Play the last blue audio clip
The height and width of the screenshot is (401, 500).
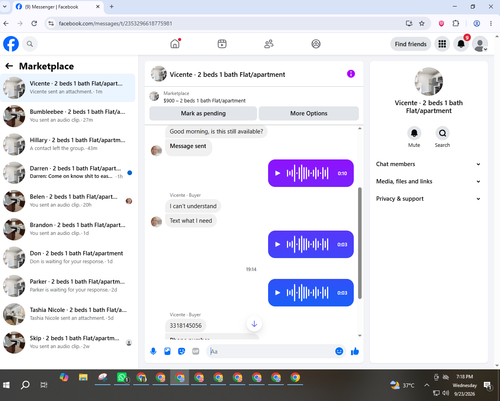(277, 293)
